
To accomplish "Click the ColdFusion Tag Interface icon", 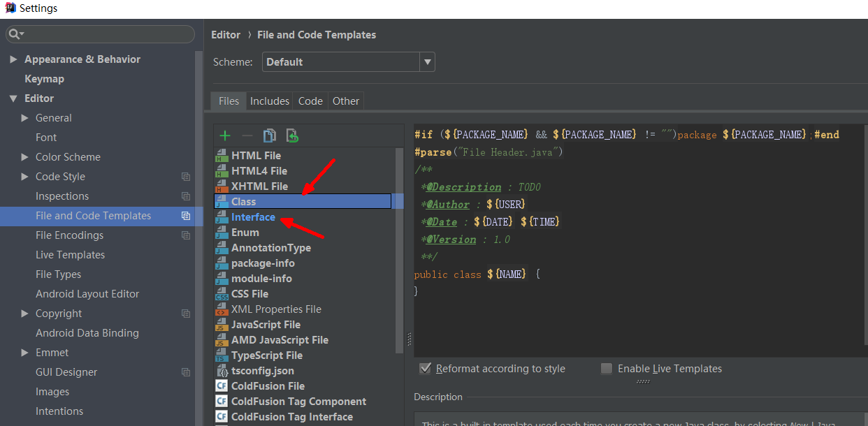I will [222, 417].
